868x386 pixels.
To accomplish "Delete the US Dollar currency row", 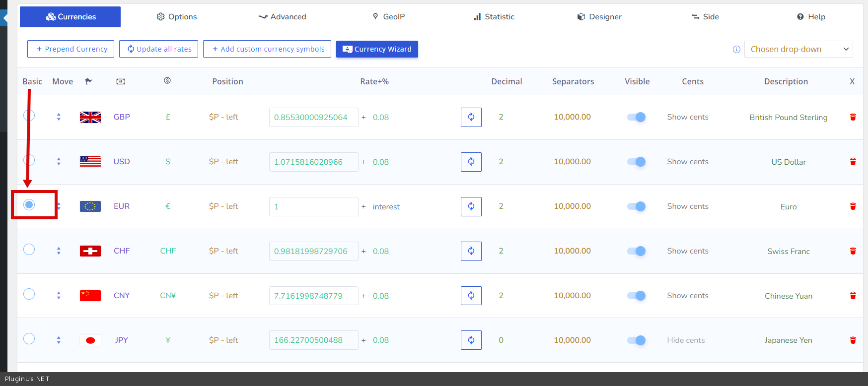I will (x=853, y=162).
